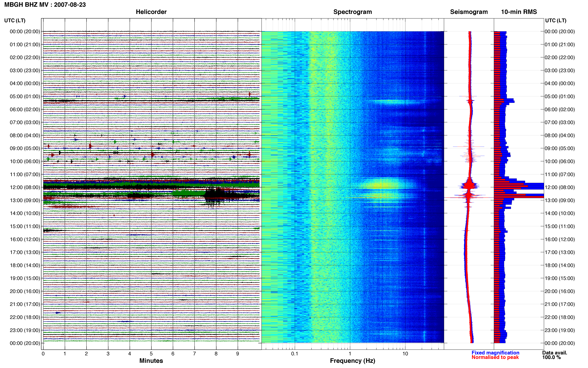The image size is (588, 368).
Task: Select the 'Helicorder' panel heading
Action: [x=151, y=12]
